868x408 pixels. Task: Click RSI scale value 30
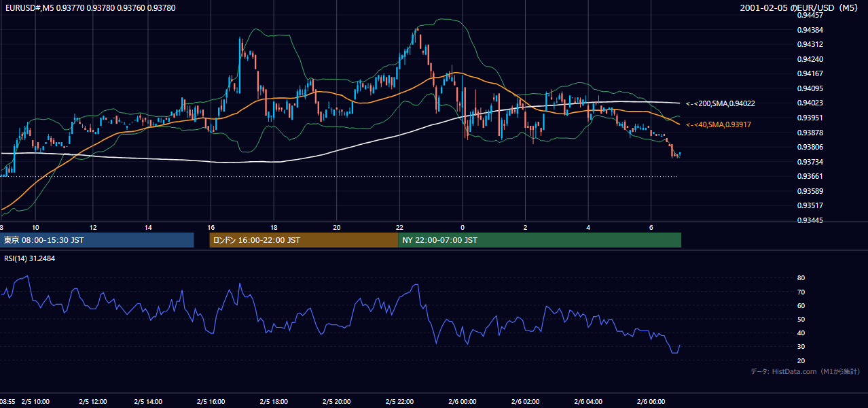[801, 347]
